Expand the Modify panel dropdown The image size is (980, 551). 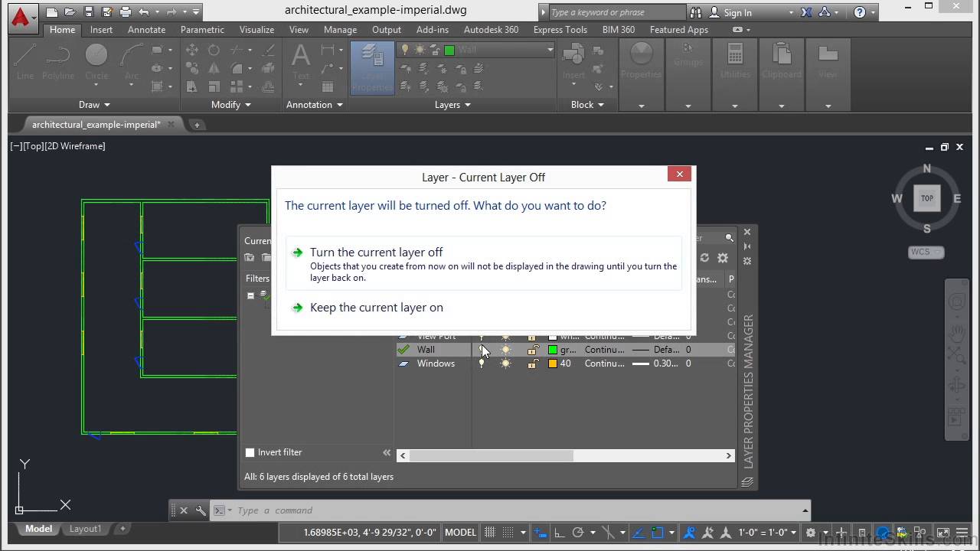click(230, 105)
